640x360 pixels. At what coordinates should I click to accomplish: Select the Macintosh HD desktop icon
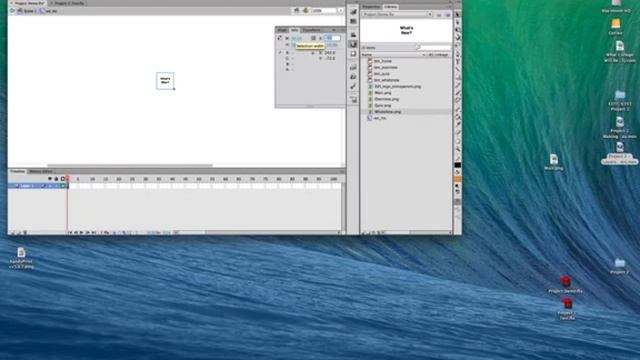point(616,6)
